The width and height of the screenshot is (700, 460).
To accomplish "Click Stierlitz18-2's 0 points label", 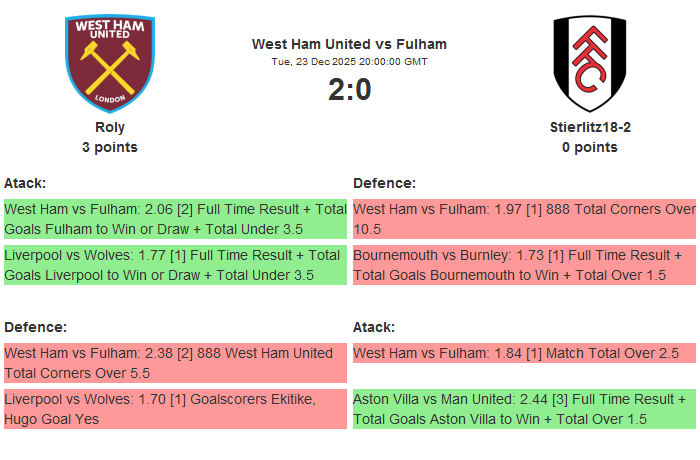I will coord(590,147).
